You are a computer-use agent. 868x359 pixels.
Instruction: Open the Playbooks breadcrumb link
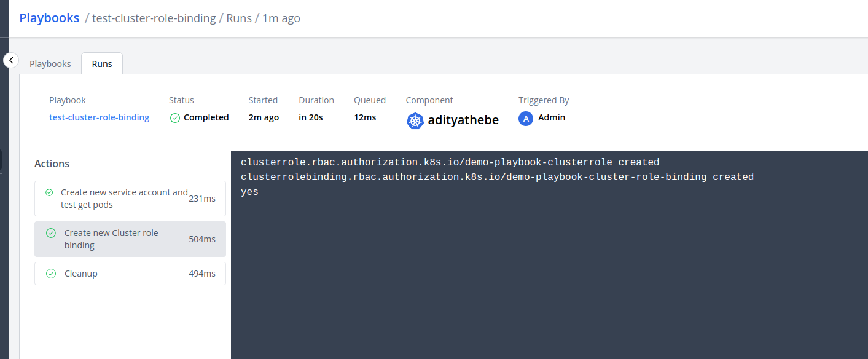click(x=49, y=18)
